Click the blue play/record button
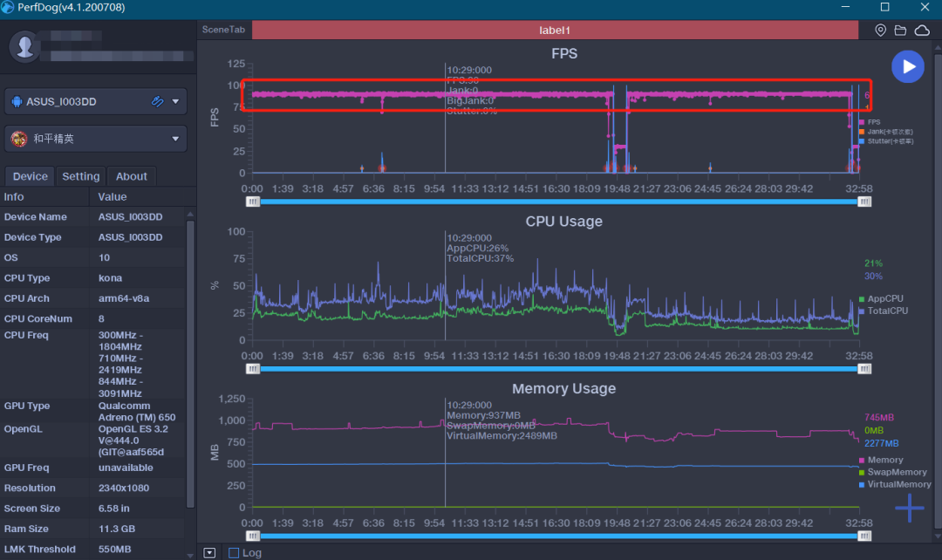Image resolution: width=942 pixels, height=560 pixels. [908, 66]
